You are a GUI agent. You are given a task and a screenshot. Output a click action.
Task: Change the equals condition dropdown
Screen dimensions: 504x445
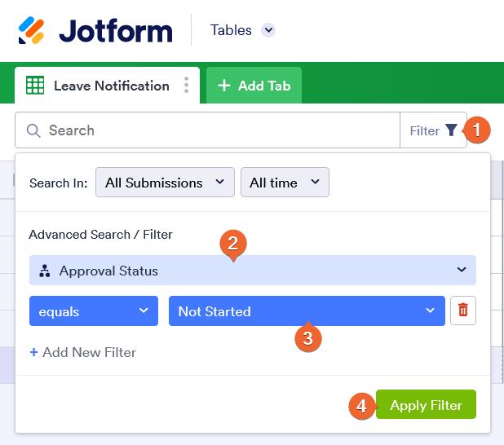click(94, 311)
